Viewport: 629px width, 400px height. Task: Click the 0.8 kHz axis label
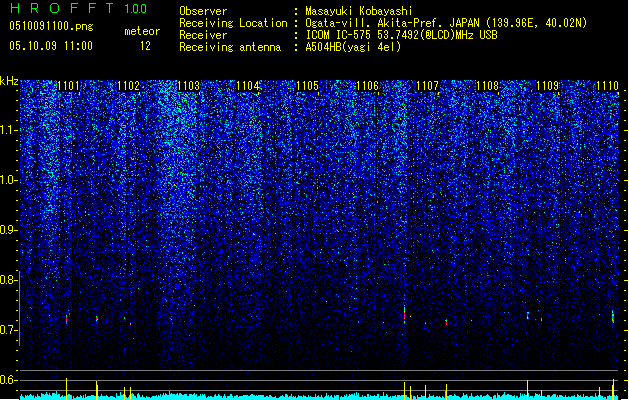click(8, 280)
